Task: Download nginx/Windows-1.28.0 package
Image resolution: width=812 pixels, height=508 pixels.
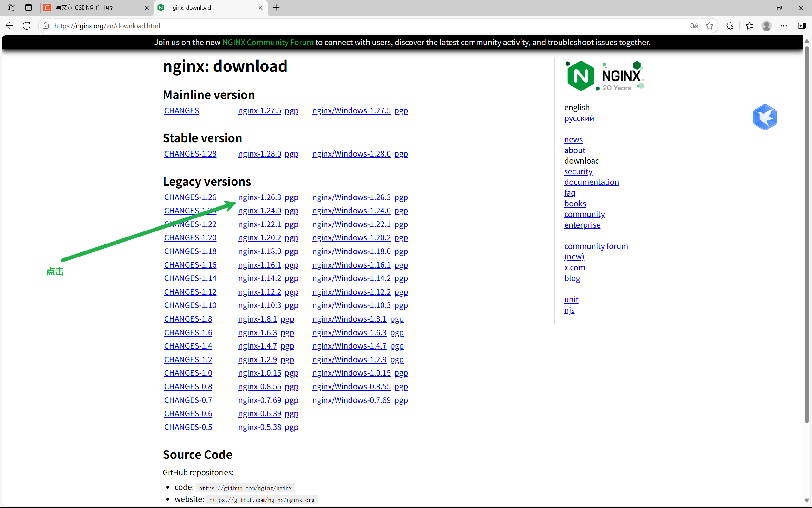Action: click(x=351, y=154)
